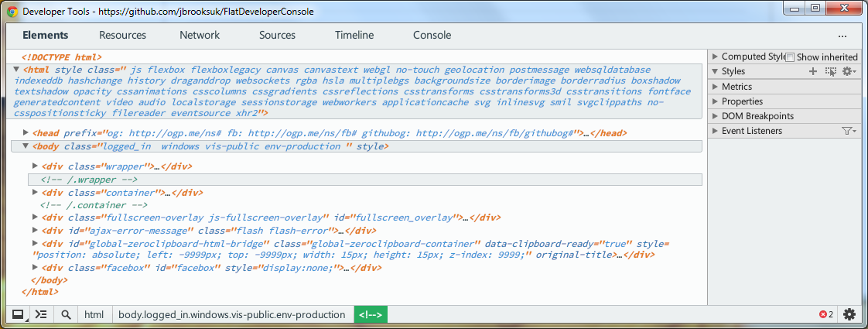Click the title bar URL text

tap(207, 11)
